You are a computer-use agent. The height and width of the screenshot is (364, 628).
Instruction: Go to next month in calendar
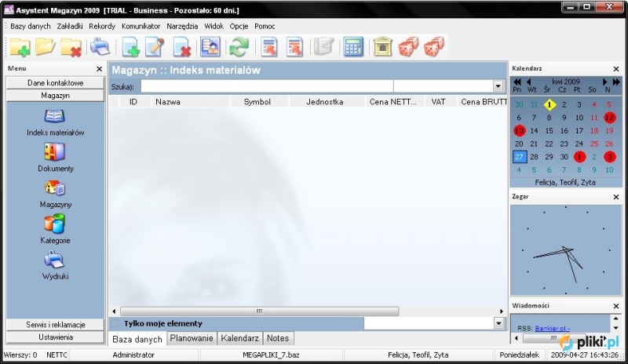coord(605,82)
